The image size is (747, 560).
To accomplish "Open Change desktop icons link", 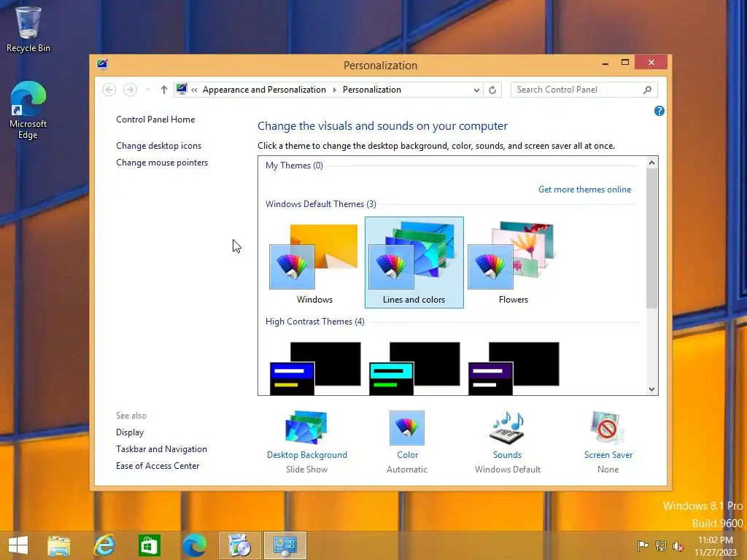I will tap(158, 146).
